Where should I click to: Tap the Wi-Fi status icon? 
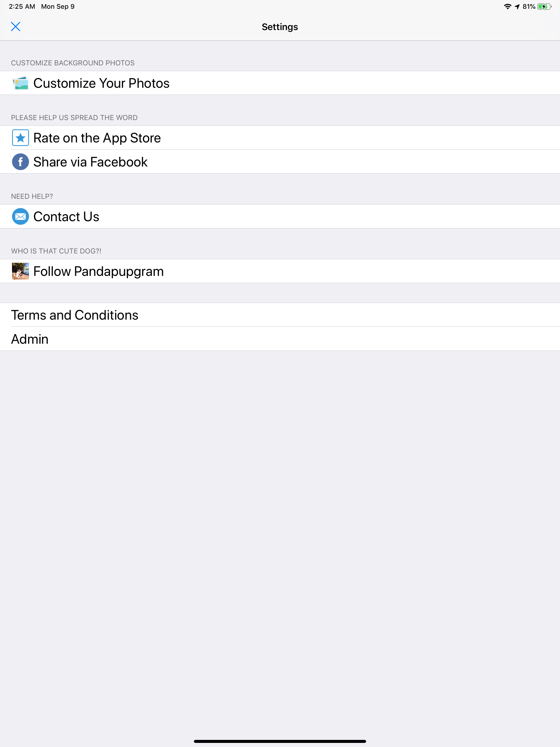point(507,6)
